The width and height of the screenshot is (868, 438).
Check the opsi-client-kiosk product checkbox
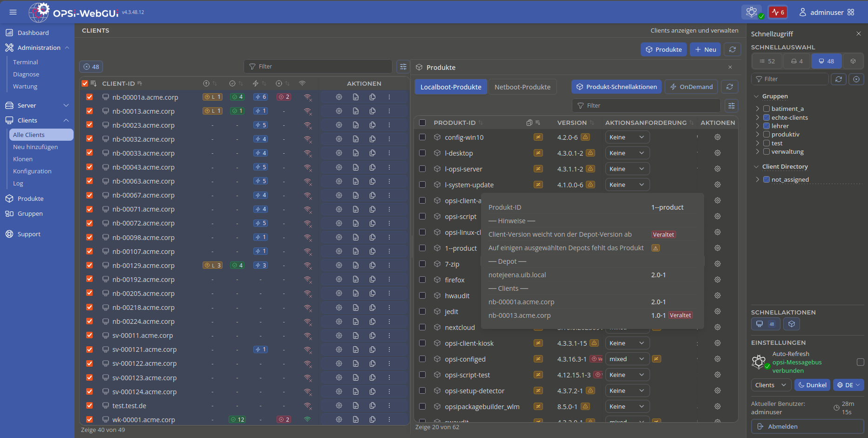tap(422, 343)
